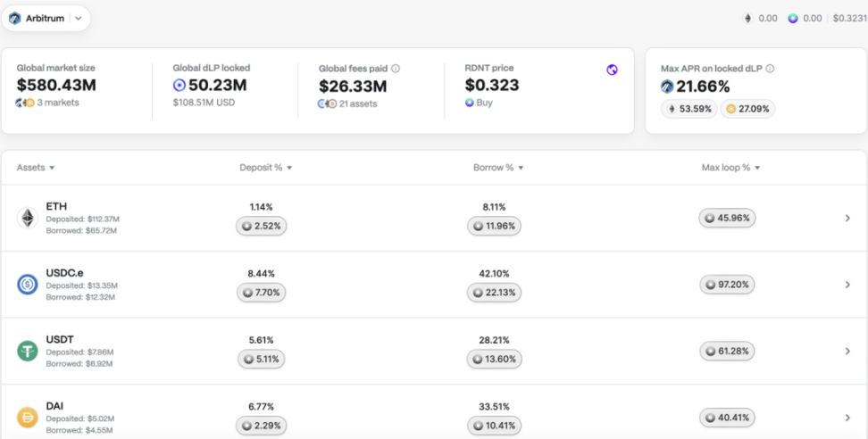The height and width of the screenshot is (439, 868).
Task: Expand the ETH row chevron
Action: 847,218
